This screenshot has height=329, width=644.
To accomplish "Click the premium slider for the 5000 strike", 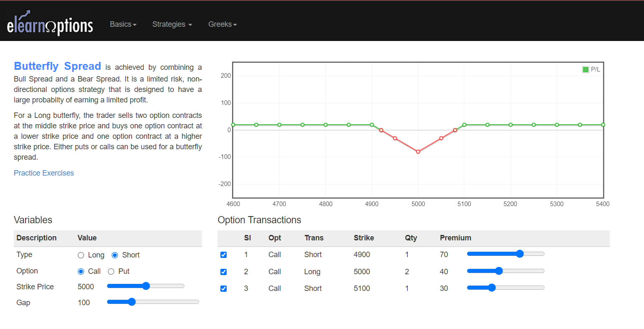I will point(498,271).
